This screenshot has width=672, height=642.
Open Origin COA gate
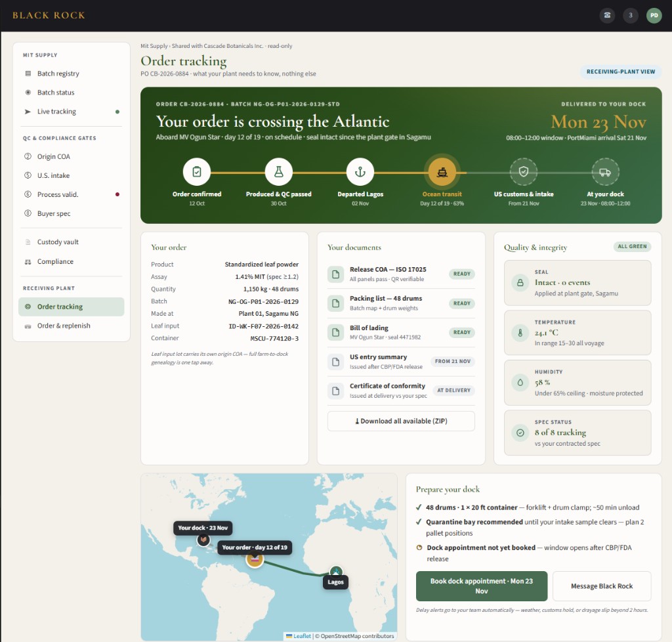pos(71,156)
